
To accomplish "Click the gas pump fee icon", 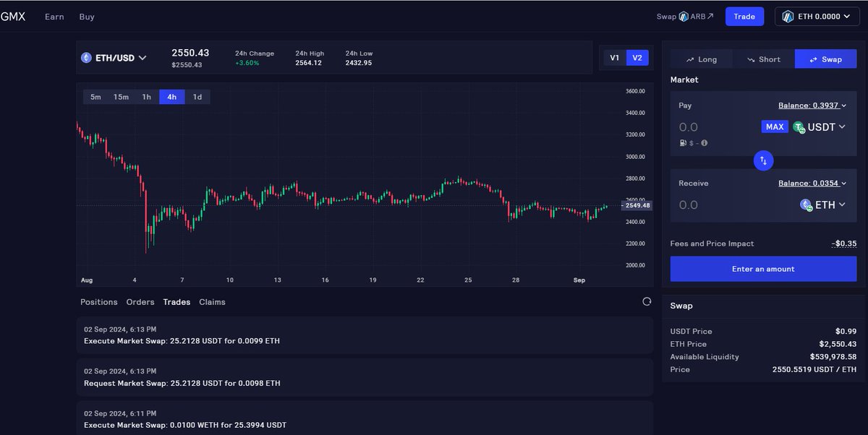I will pyautogui.click(x=683, y=143).
